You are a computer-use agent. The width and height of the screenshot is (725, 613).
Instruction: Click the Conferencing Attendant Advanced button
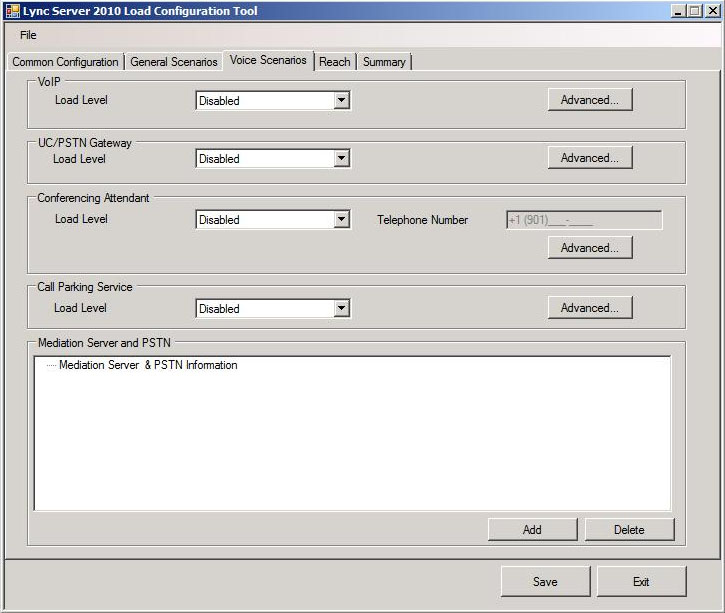pos(590,248)
